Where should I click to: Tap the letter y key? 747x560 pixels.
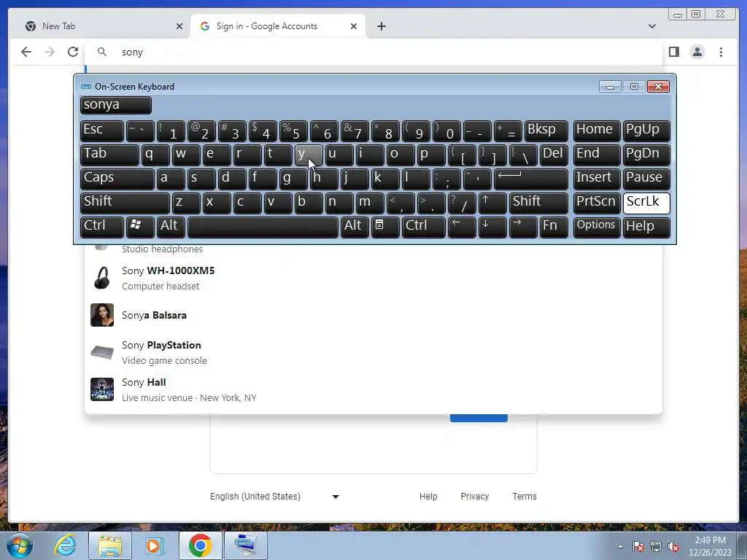click(309, 155)
